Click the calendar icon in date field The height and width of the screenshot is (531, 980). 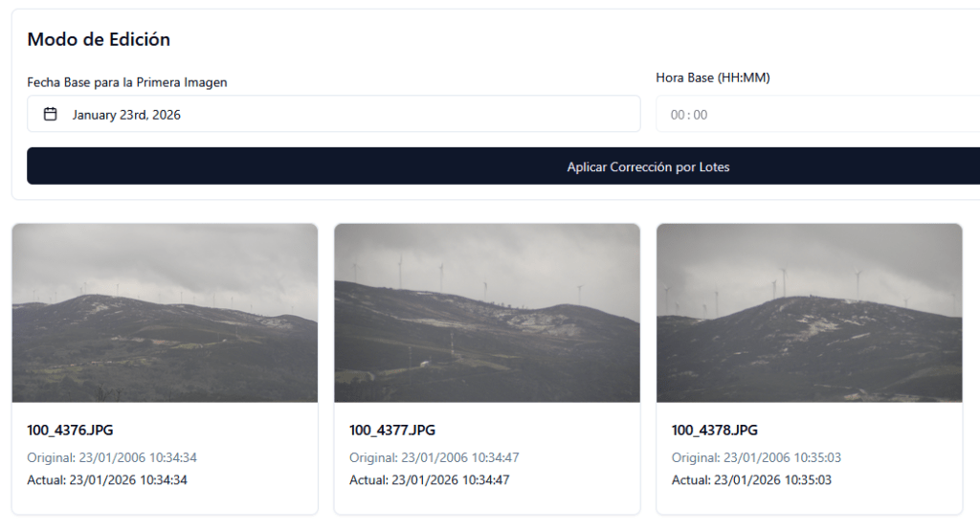51,115
